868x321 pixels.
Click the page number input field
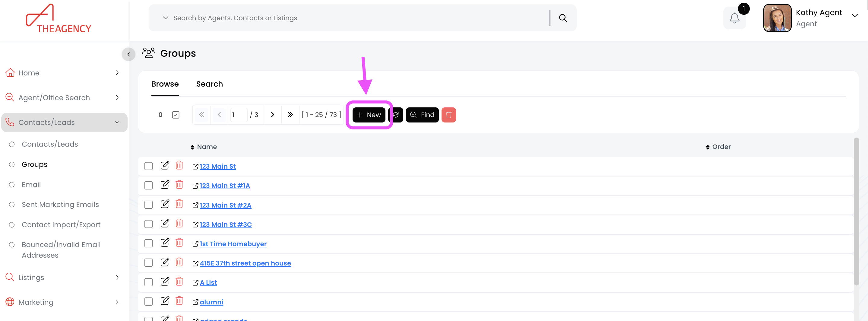[x=239, y=115]
